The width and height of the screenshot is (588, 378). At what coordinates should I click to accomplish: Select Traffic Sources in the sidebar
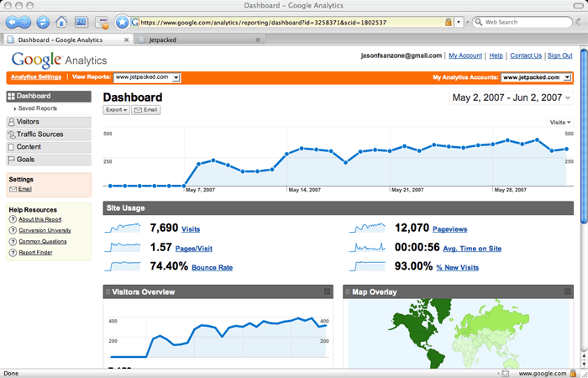point(39,134)
